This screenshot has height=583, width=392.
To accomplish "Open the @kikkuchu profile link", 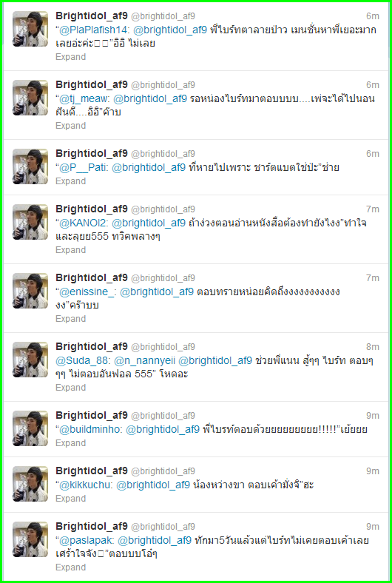I will (x=87, y=485).
